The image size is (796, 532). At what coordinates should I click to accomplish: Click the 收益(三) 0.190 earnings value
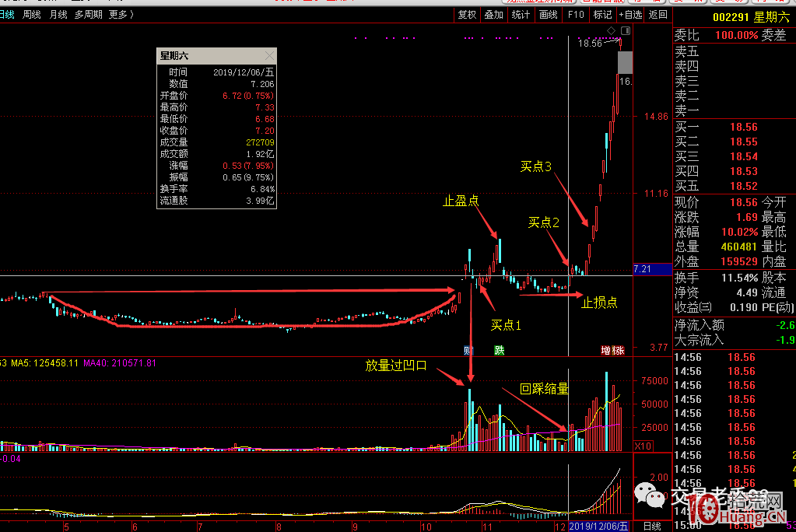[x=744, y=307]
